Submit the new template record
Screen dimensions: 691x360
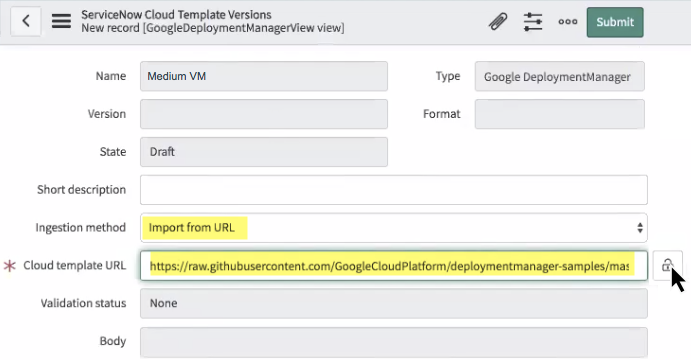click(x=615, y=22)
